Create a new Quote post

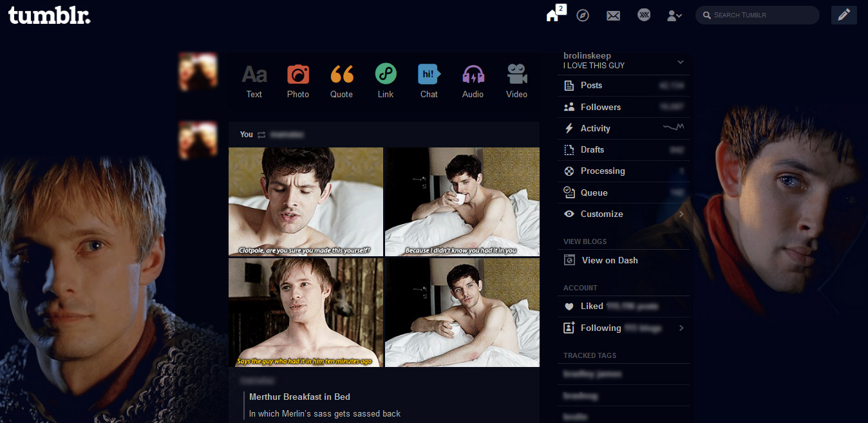(x=342, y=81)
